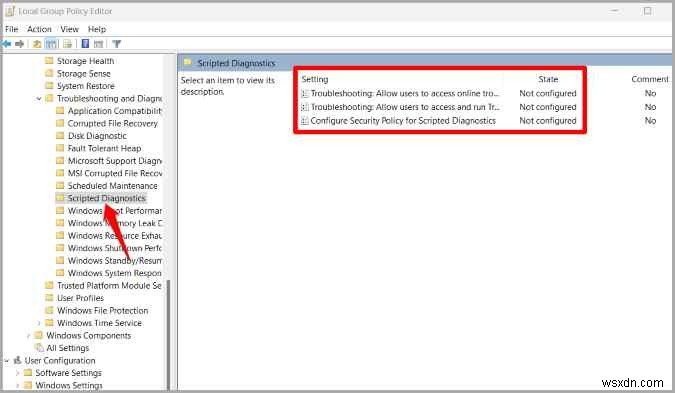
Task: Select the Windows Standby/Resume folder
Action: 115,261
